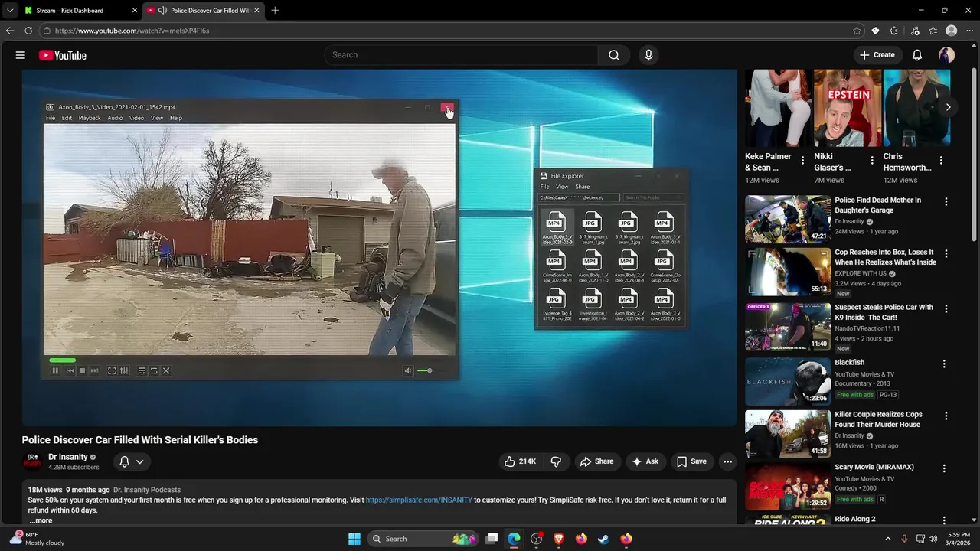Viewport: 980px width, 551px height.
Task: Focus the YouTube search field
Action: 462,55
